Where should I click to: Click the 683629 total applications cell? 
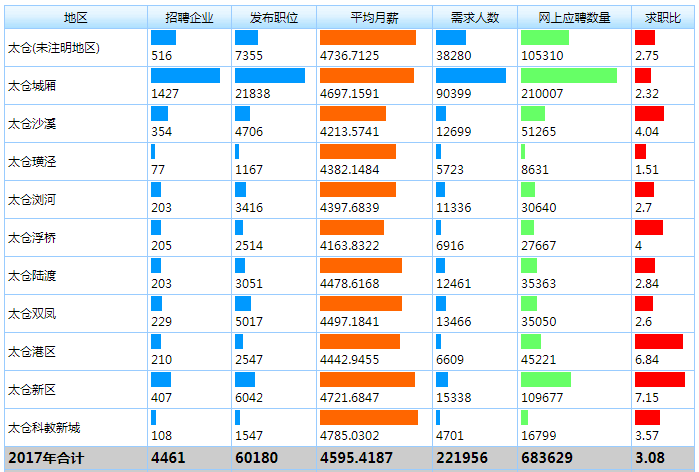point(547,459)
